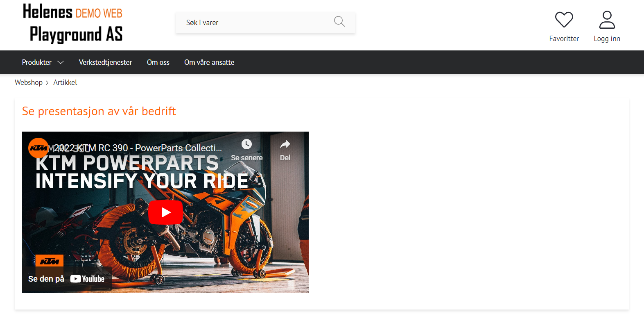Viewport: 644px width, 321px height.
Task: Click the Webshop breadcrumb link
Action: point(29,82)
